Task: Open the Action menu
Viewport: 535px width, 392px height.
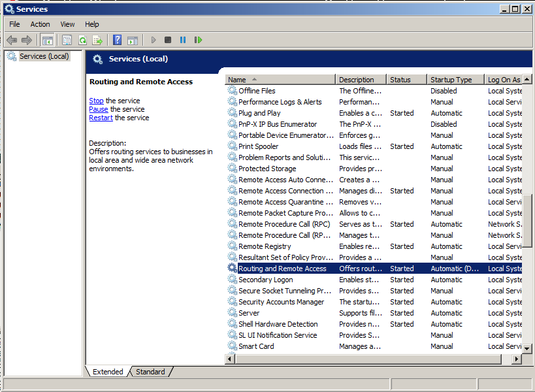Action: (x=40, y=24)
